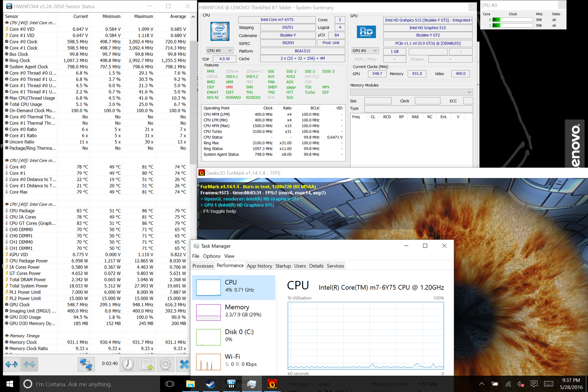Open the Wi-Fi network tray icon

(508, 384)
